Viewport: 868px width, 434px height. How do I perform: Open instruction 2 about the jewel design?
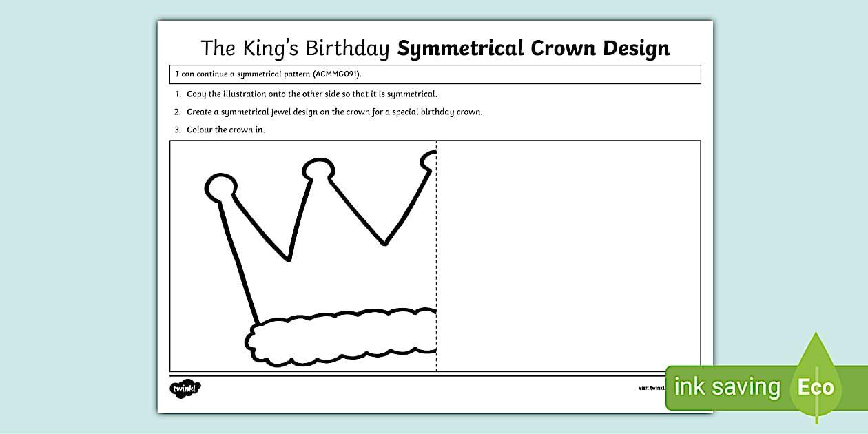(x=334, y=112)
